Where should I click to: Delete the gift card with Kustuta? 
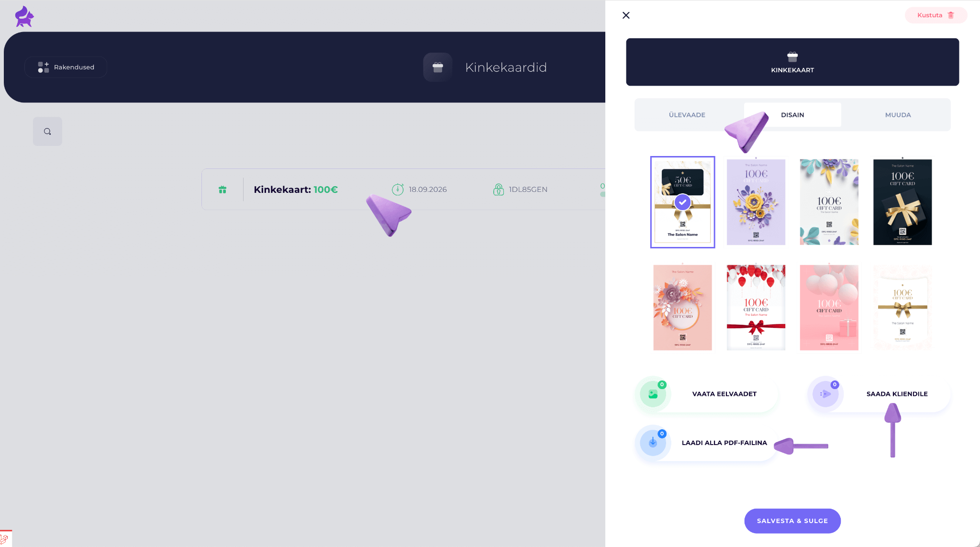(x=935, y=15)
